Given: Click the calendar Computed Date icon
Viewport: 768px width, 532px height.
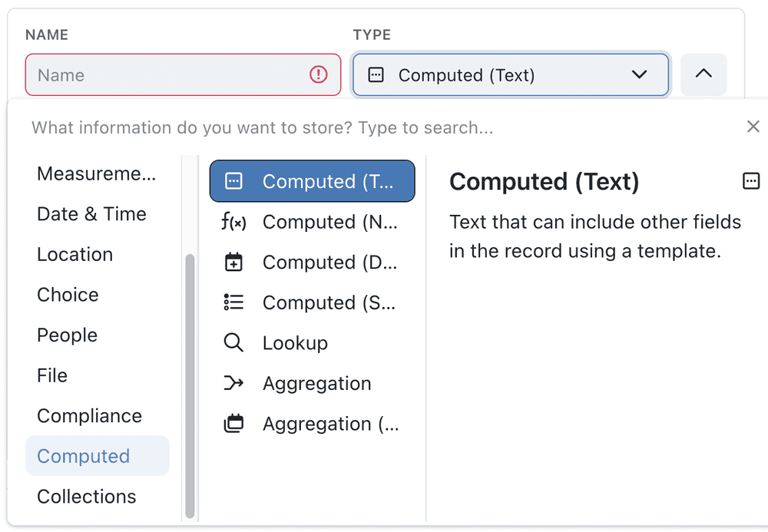Looking at the screenshot, I should click(x=233, y=263).
